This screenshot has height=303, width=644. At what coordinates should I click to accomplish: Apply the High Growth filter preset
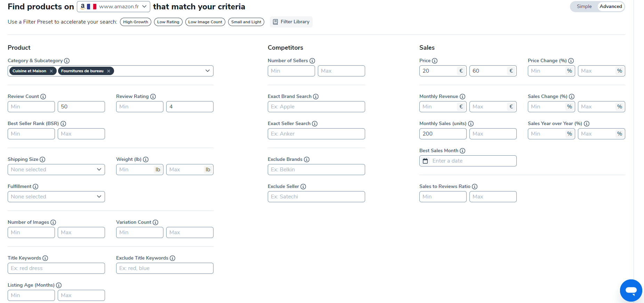pyautogui.click(x=136, y=22)
